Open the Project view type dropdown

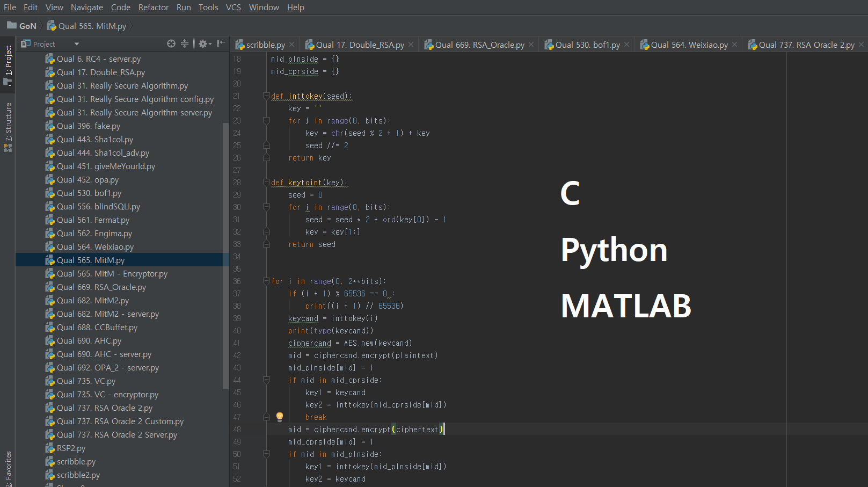77,44
